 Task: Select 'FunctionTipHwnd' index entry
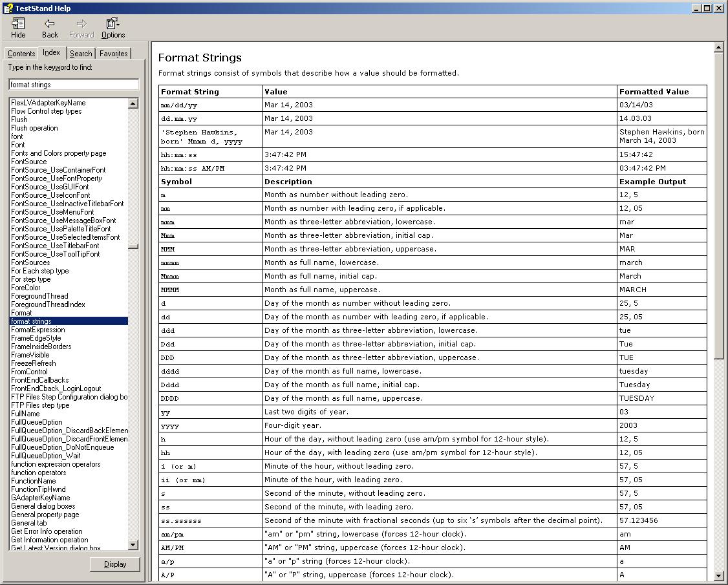[39, 489]
